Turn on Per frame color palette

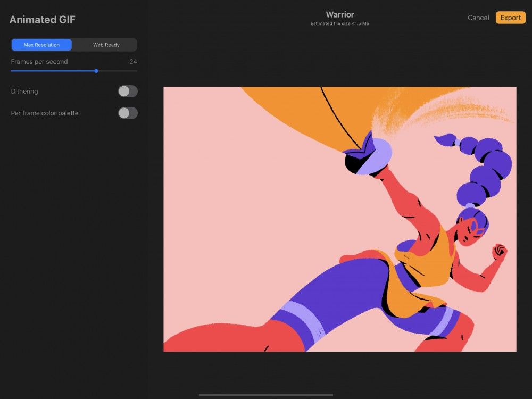tap(127, 113)
